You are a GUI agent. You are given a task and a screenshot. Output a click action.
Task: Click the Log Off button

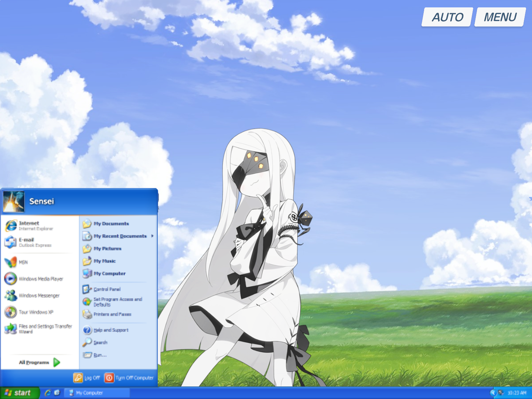click(x=87, y=378)
